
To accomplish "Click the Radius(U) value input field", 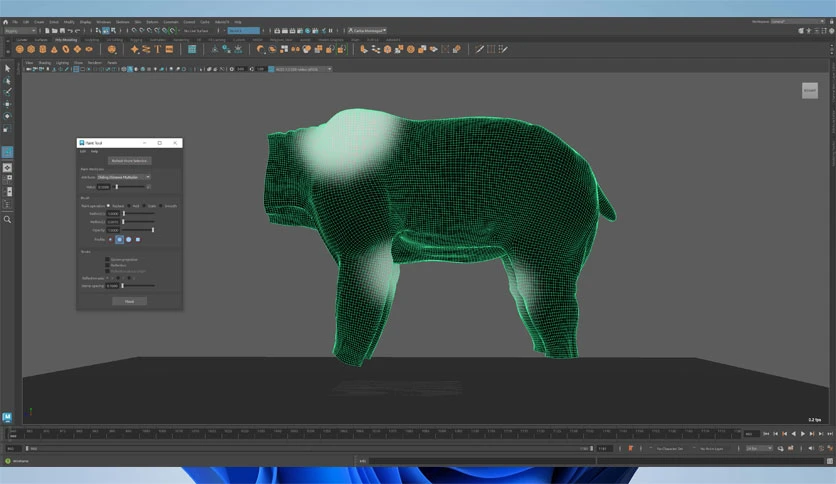I will (113, 213).
